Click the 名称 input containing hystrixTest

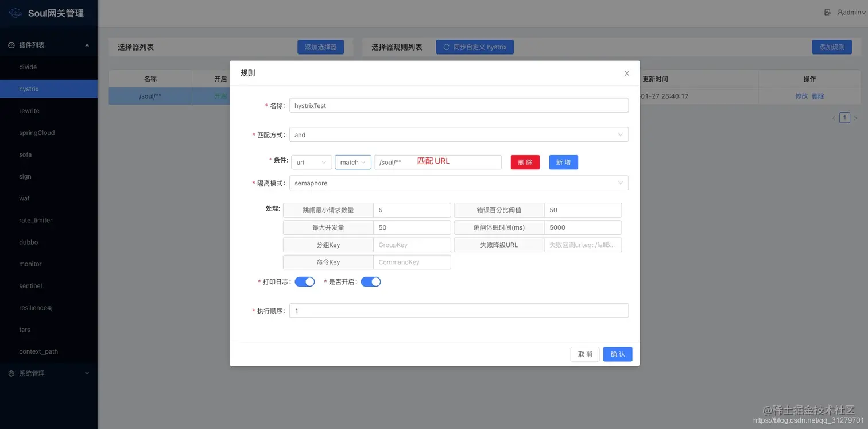(x=458, y=106)
